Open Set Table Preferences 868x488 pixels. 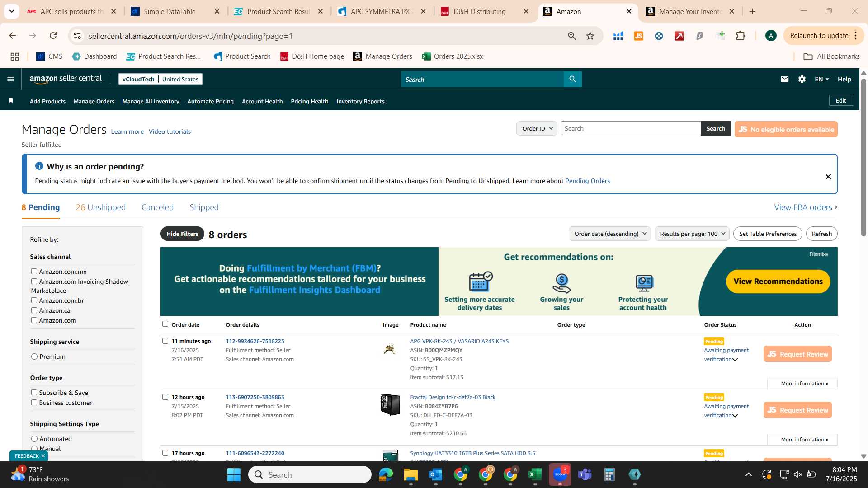pos(768,234)
